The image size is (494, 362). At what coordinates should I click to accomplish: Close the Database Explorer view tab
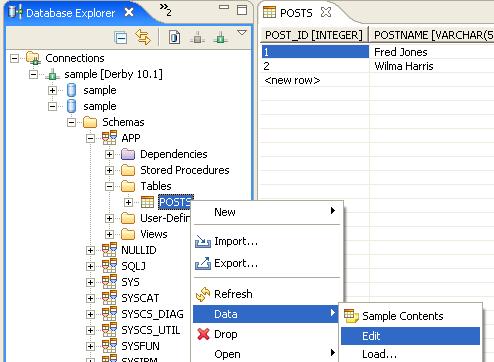point(129,12)
